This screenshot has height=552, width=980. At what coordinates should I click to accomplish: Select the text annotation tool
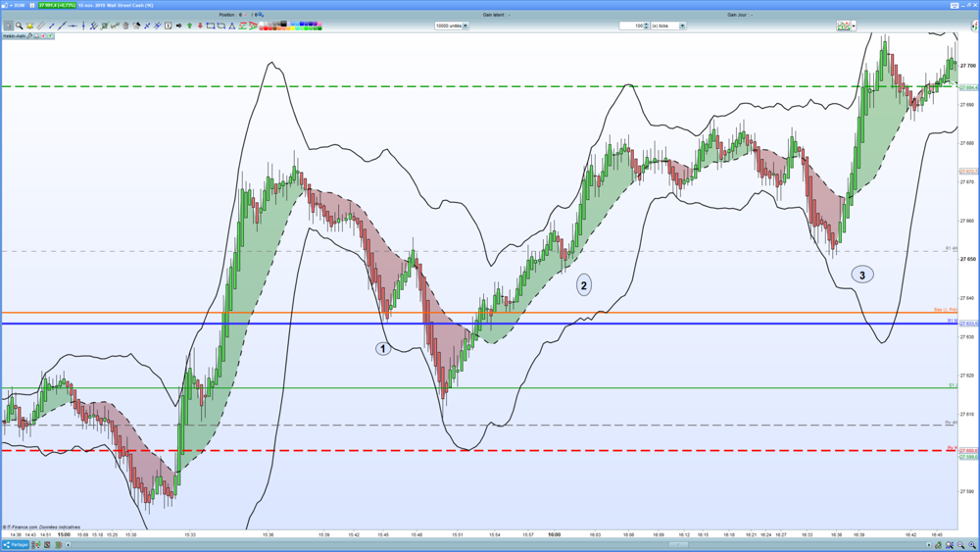click(169, 25)
